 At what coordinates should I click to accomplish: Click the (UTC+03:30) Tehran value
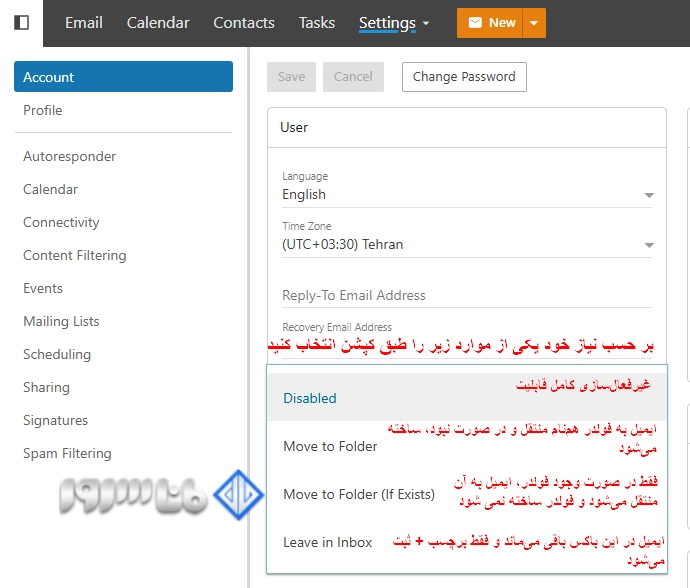342,244
